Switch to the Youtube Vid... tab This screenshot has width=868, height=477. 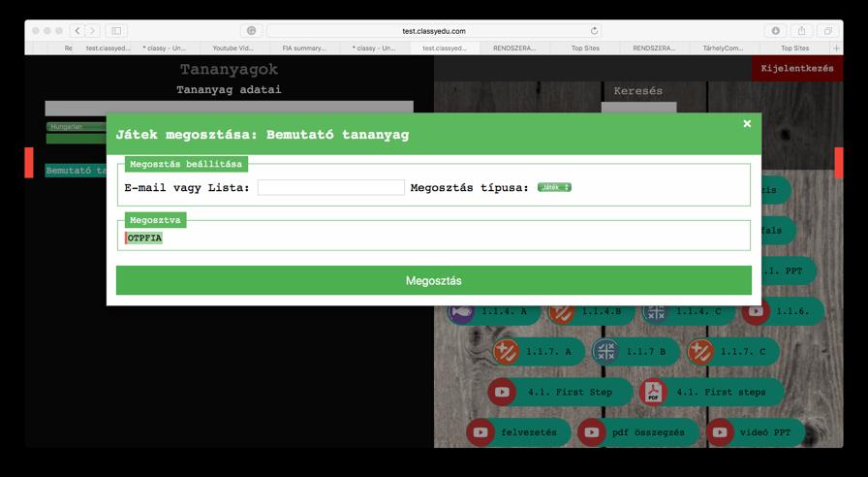point(232,48)
